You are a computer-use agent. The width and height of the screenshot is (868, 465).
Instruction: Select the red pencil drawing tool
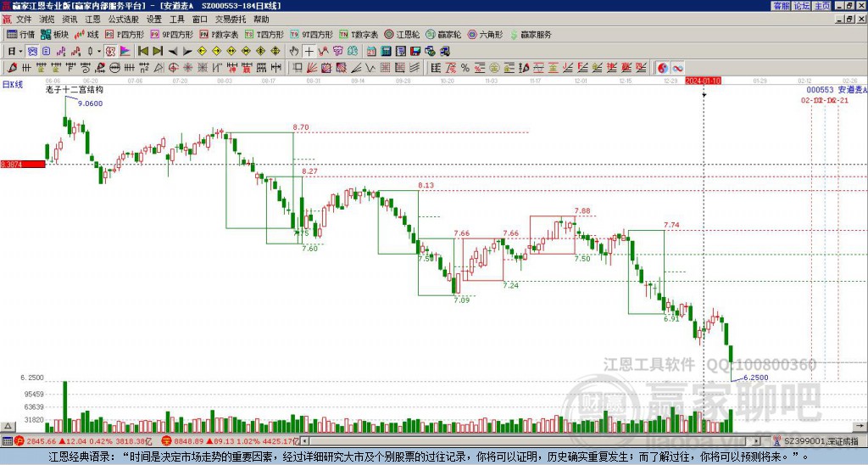point(11,68)
